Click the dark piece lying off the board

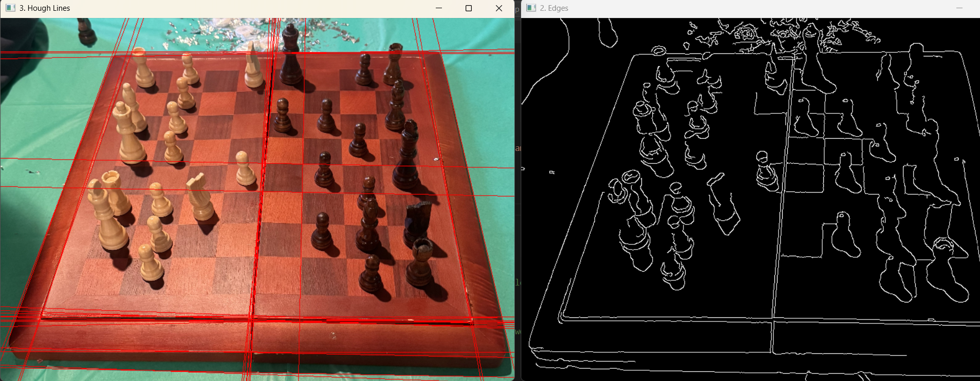86,31
